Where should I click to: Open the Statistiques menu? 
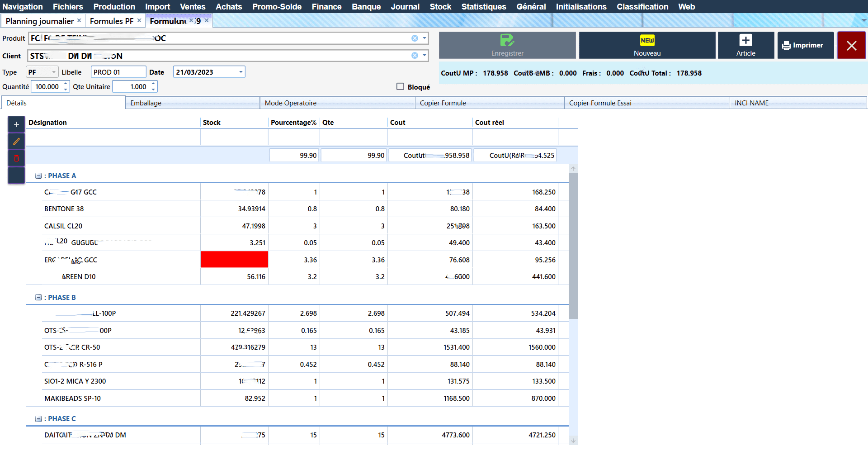coord(484,6)
